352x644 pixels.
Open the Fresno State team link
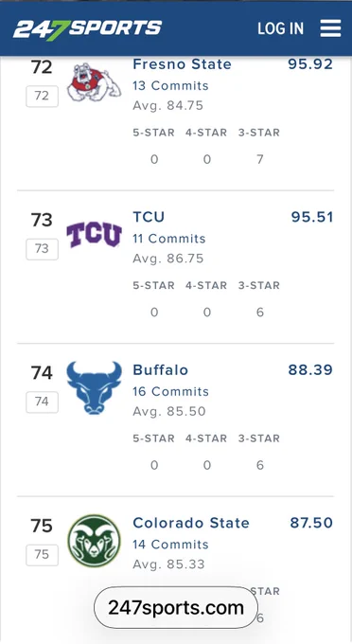pos(183,64)
